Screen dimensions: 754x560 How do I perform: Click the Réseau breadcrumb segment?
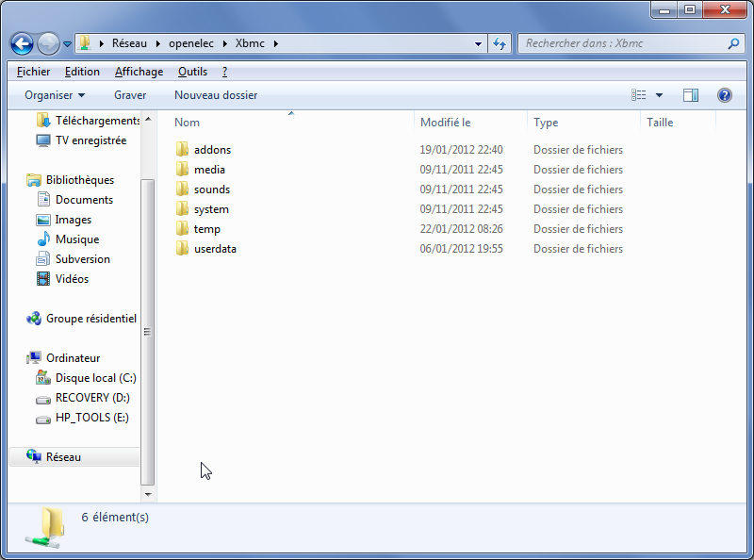click(129, 43)
